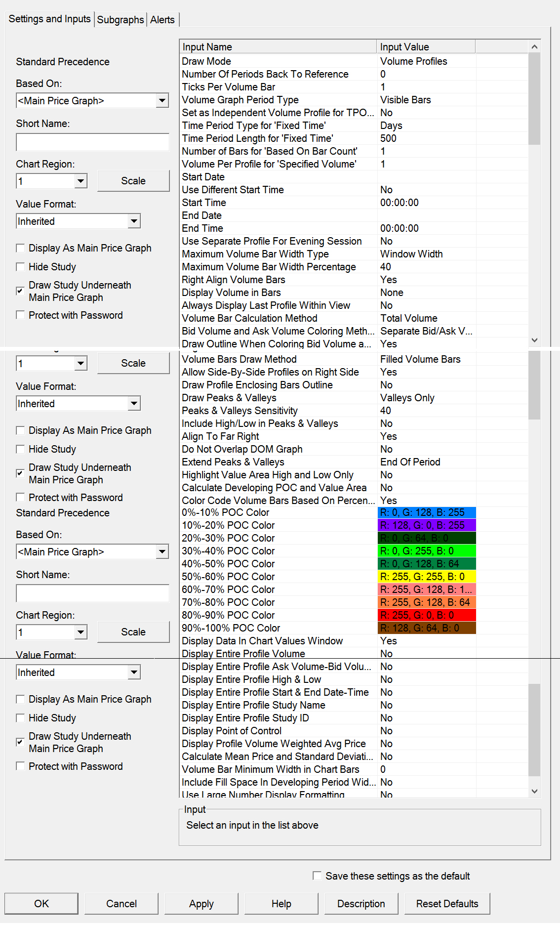Change the 20%-30% POC Color dark green swatch
The width and height of the screenshot is (560, 925).
coord(427,538)
